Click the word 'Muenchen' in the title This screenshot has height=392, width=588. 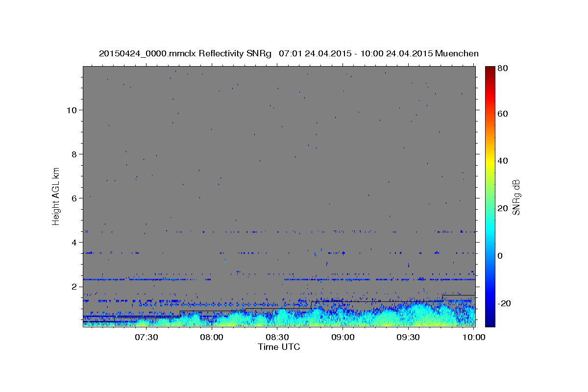pyautogui.click(x=456, y=53)
